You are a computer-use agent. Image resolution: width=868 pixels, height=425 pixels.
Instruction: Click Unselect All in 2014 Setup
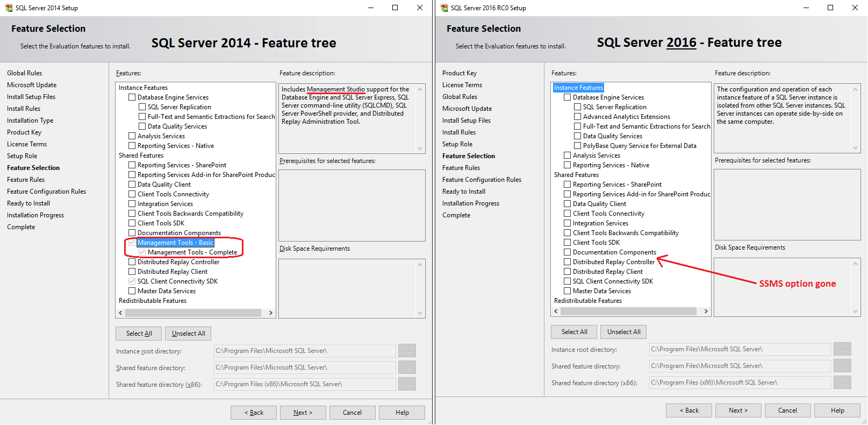(x=188, y=334)
